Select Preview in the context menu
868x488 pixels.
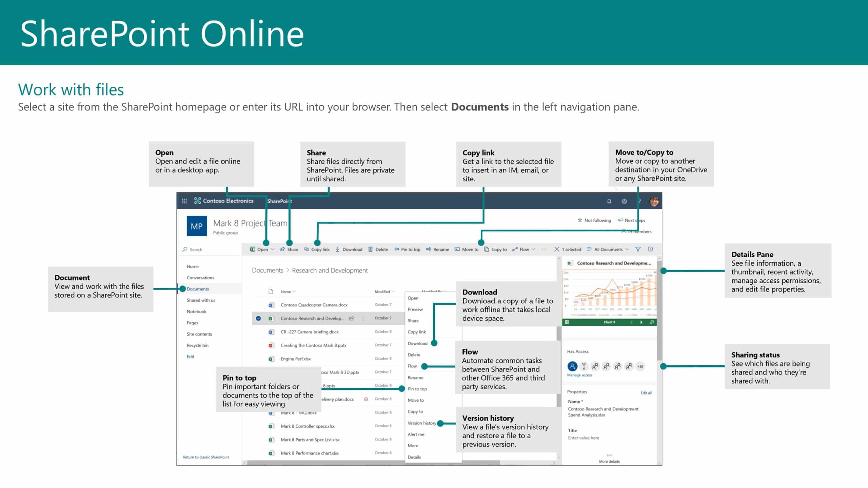coord(415,309)
